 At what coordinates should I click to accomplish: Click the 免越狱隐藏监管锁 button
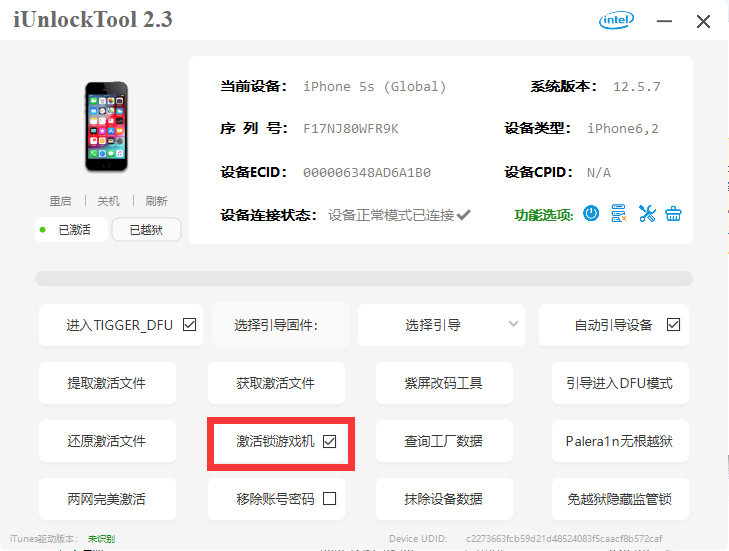pyautogui.click(x=620, y=499)
